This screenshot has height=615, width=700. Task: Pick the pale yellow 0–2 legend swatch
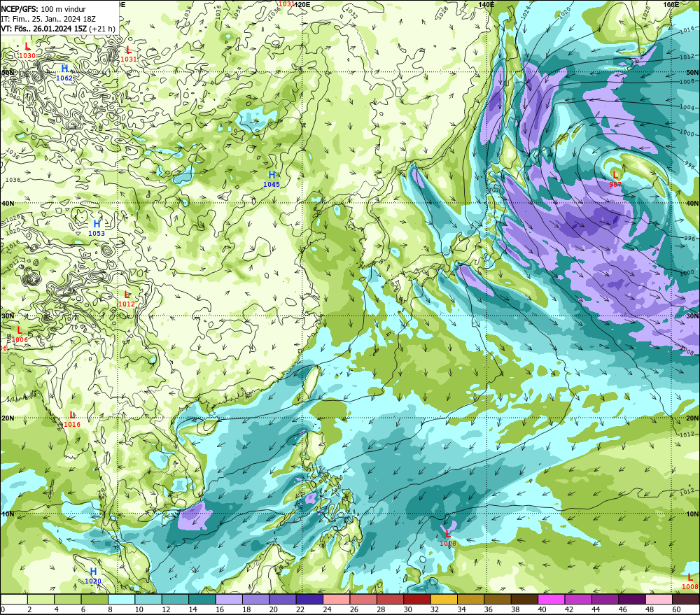point(14,599)
